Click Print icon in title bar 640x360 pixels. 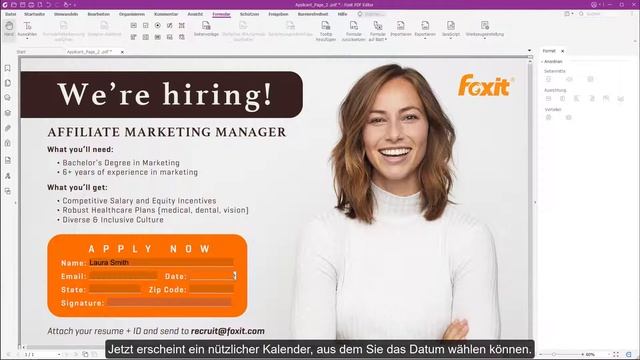pyautogui.click(x=31, y=4)
